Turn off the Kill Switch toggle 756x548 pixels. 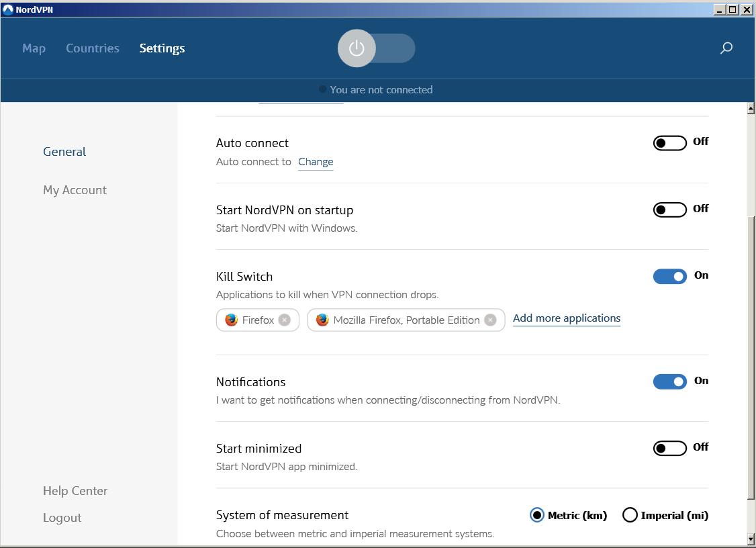[669, 277]
